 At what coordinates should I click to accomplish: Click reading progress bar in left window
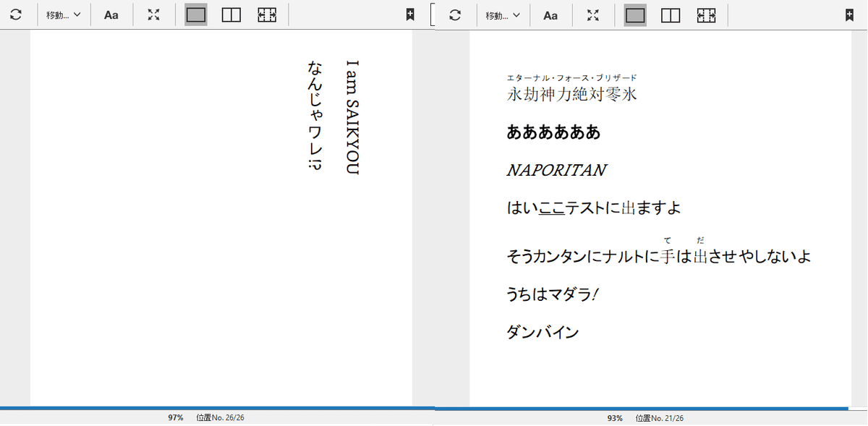(217, 409)
